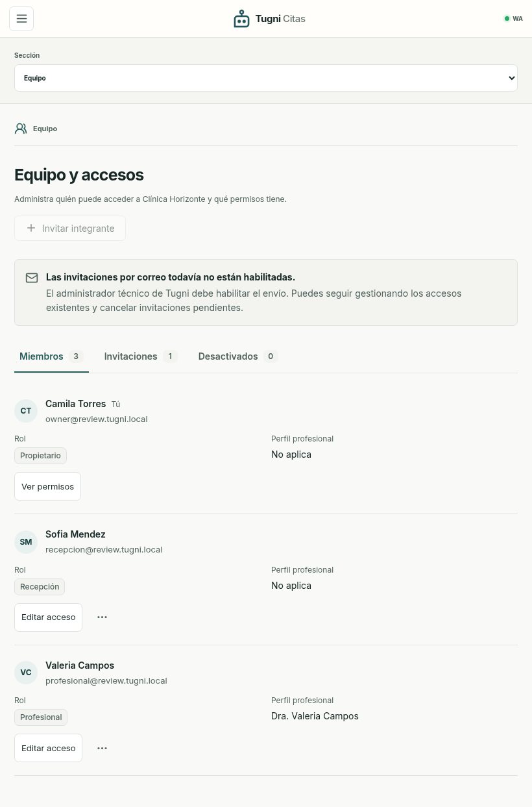Click the WA status indicator
This screenshot has width=532, height=807.
click(513, 19)
